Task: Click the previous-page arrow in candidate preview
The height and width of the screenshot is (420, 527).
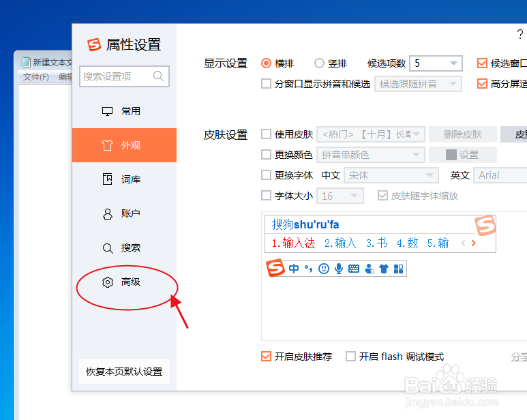Action: 463,243
